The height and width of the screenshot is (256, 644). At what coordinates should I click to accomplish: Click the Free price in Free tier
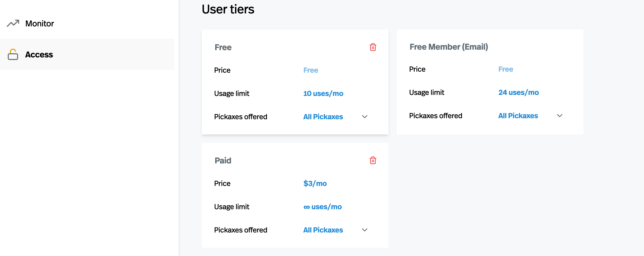pos(311,70)
